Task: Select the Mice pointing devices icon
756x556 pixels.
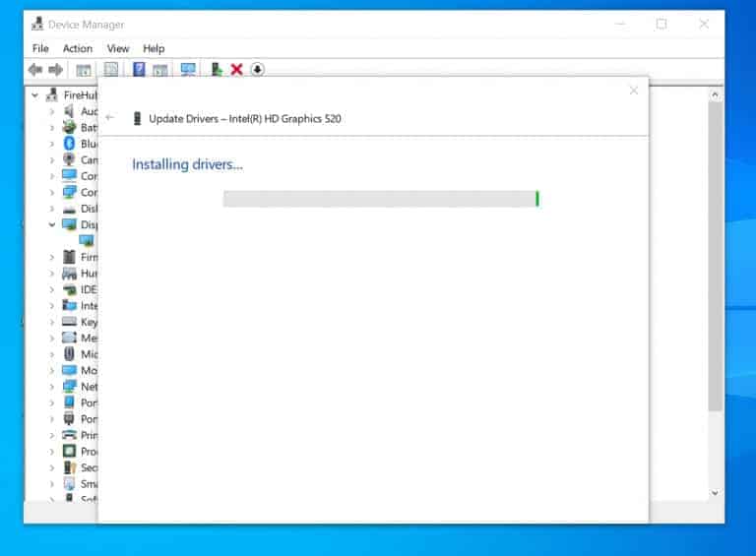Action: [70, 354]
